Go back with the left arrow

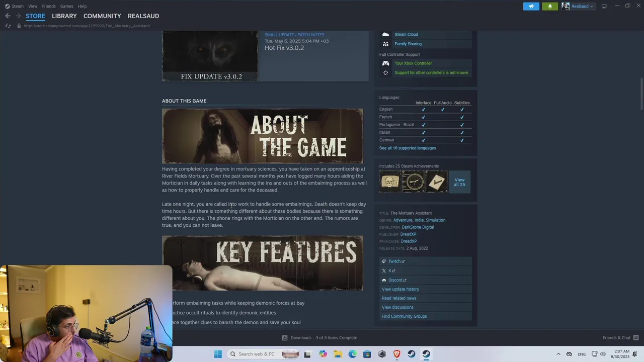click(8, 16)
